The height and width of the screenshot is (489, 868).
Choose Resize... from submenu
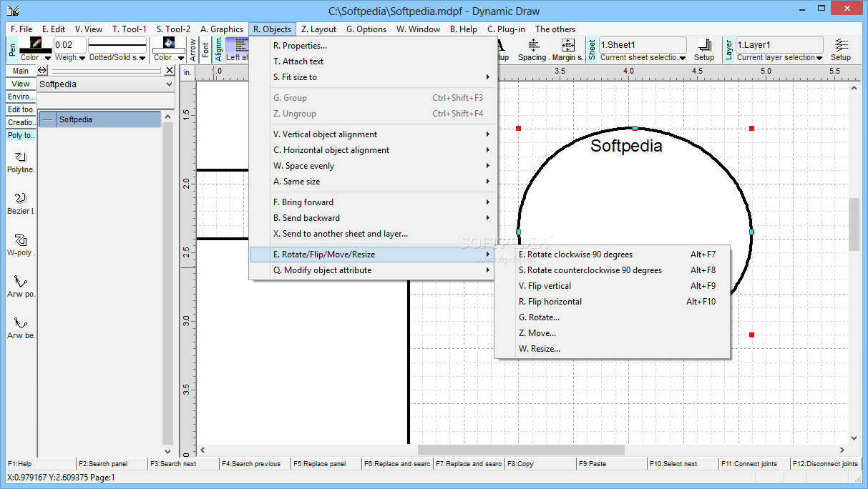click(613, 349)
